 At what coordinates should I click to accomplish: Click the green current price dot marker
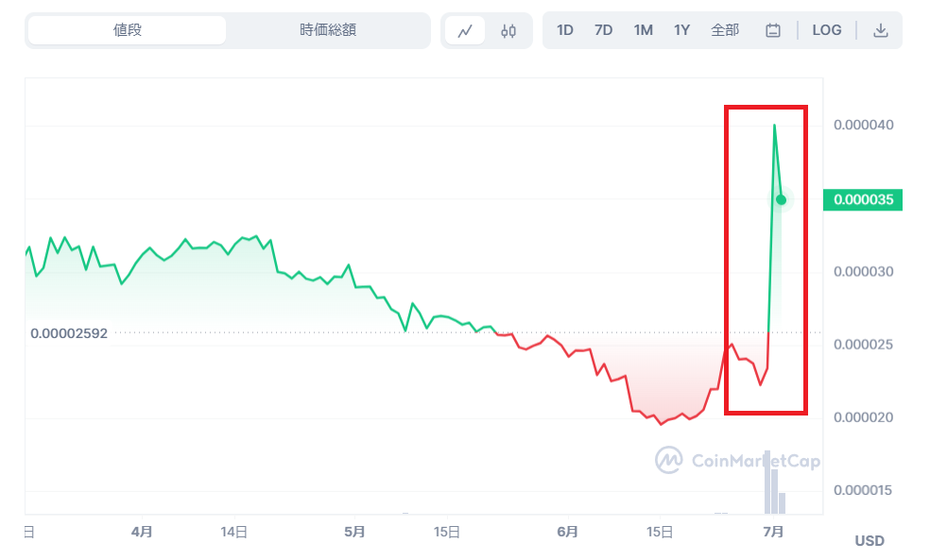(x=782, y=199)
